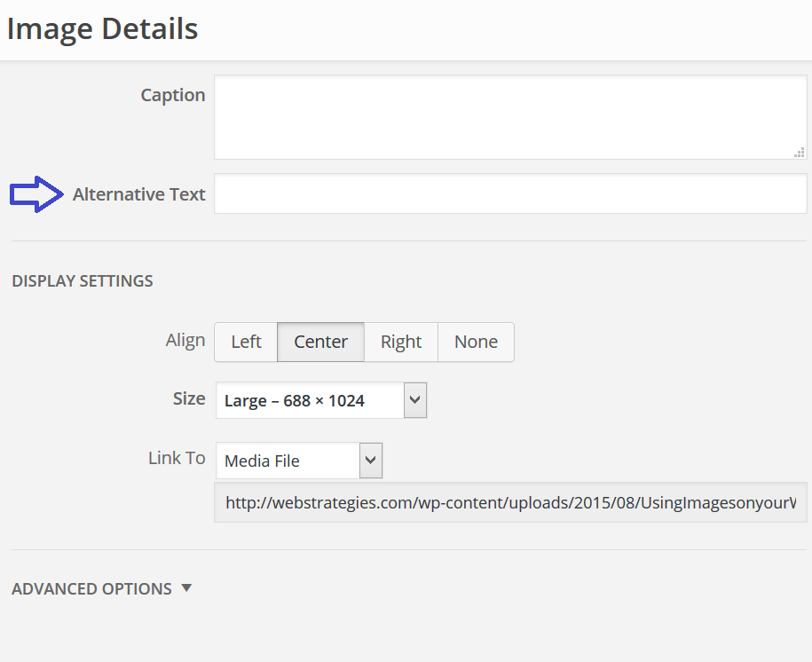Screen dimensions: 812x662
Task: Click the webstrategies.com media URL field
Action: [510, 502]
